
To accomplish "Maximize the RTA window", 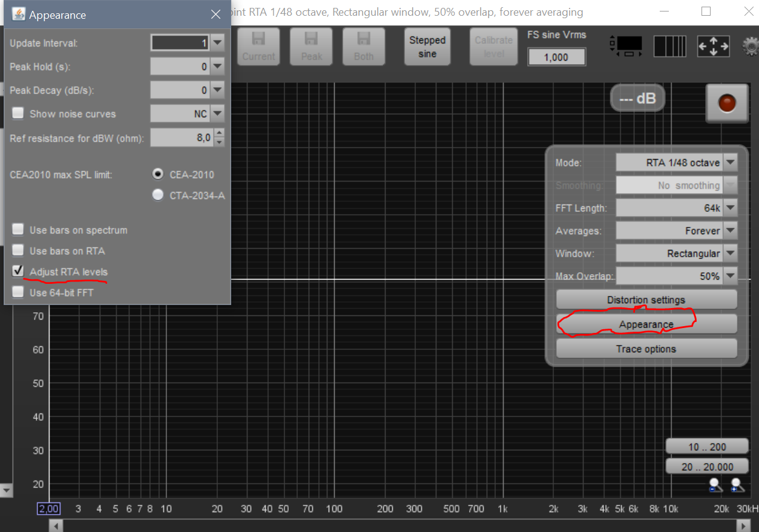I will pyautogui.click(x=706, y=11).
